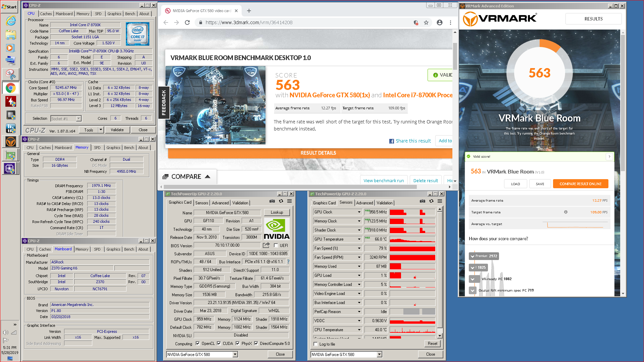
Task: Take screenshot in left GPU-Z window
Action: 272,201
